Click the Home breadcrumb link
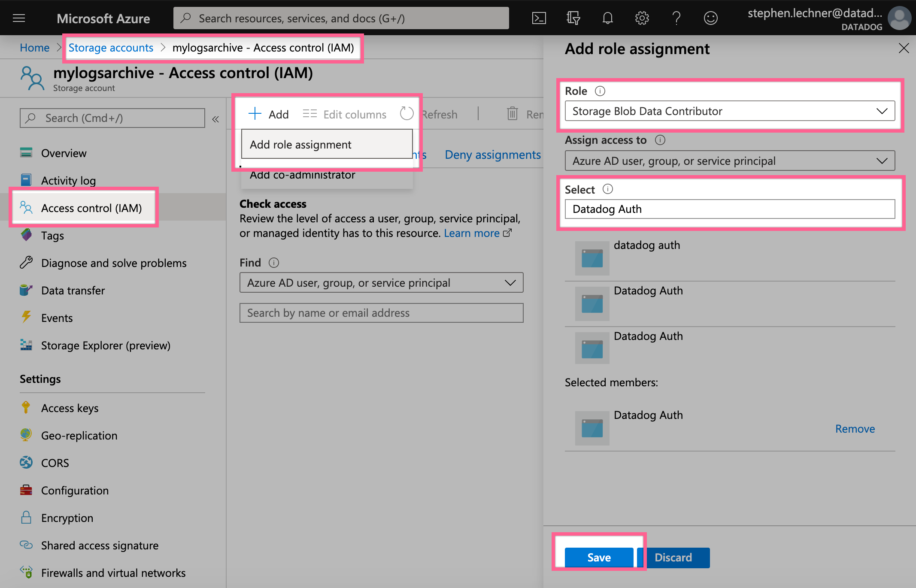Image resolution: width=916 pixels, height=588 pixels. (x=35, y=48)
